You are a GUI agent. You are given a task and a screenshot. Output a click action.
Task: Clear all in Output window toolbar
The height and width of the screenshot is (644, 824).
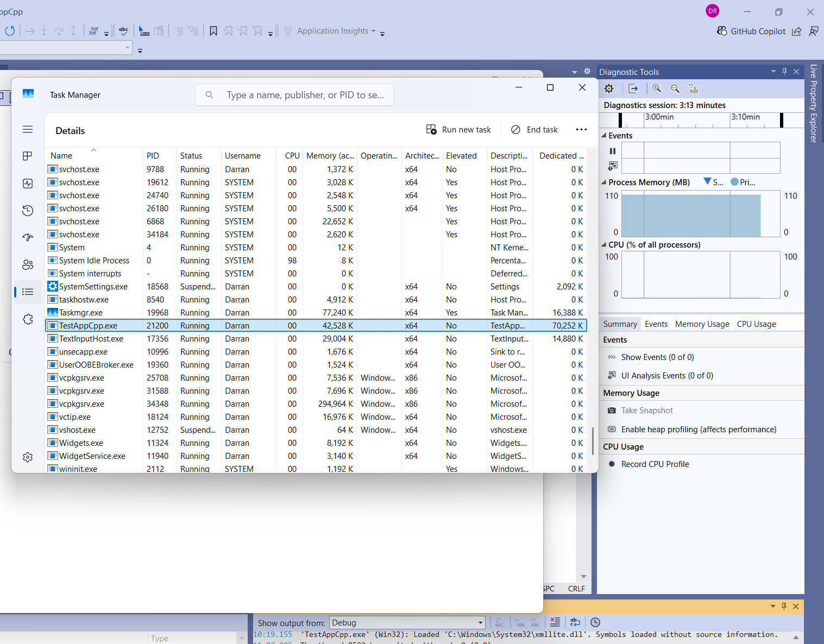(x=555, y=622)
